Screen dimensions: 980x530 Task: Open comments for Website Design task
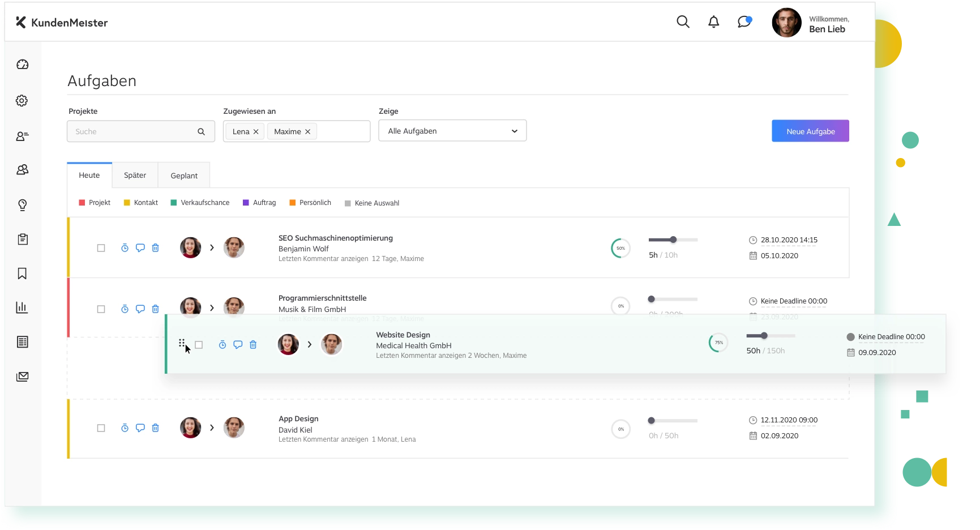238,345
